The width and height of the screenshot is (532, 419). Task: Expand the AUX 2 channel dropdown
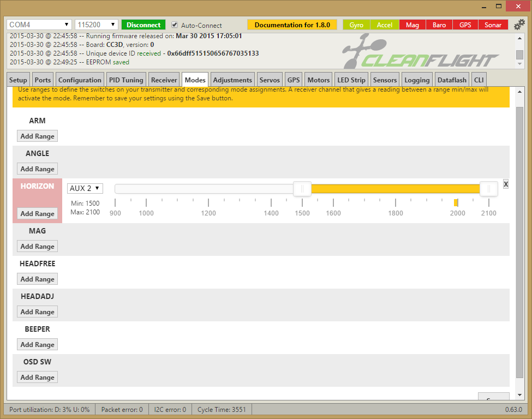pyautogui.click(x=85, y=188)
